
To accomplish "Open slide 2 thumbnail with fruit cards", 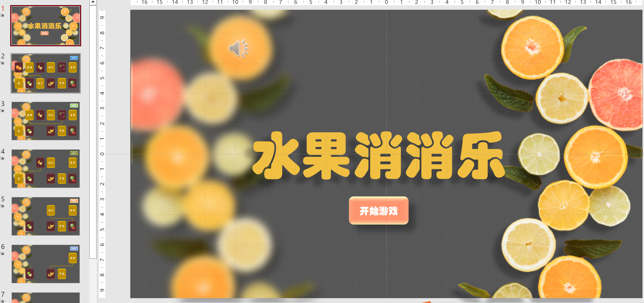I will pyautogui.click(x=45, y=73).
